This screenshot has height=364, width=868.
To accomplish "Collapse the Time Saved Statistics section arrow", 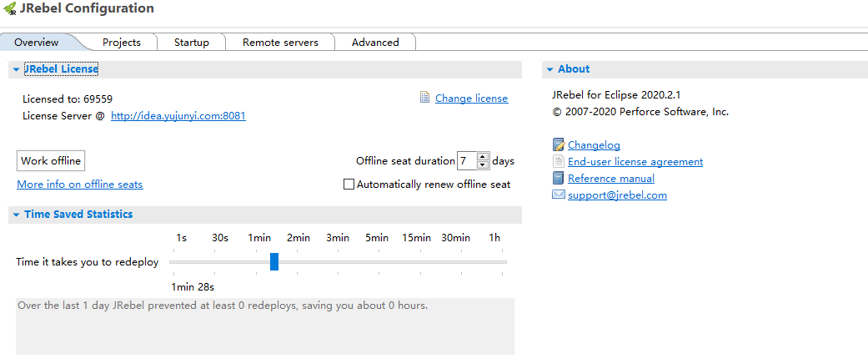I will [16, 215].
